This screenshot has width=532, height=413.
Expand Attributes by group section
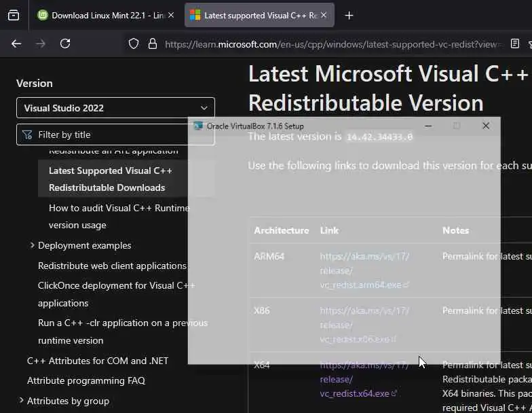click(22, 401)
